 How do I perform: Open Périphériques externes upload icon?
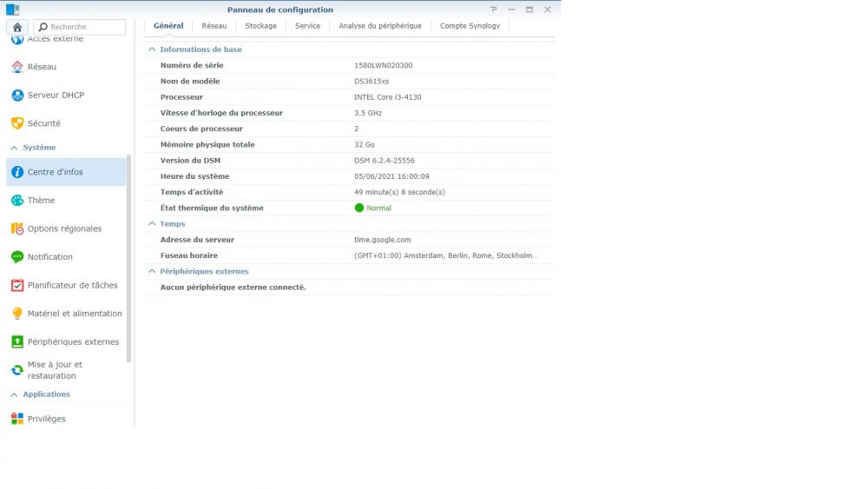click(x=17, y=341)
